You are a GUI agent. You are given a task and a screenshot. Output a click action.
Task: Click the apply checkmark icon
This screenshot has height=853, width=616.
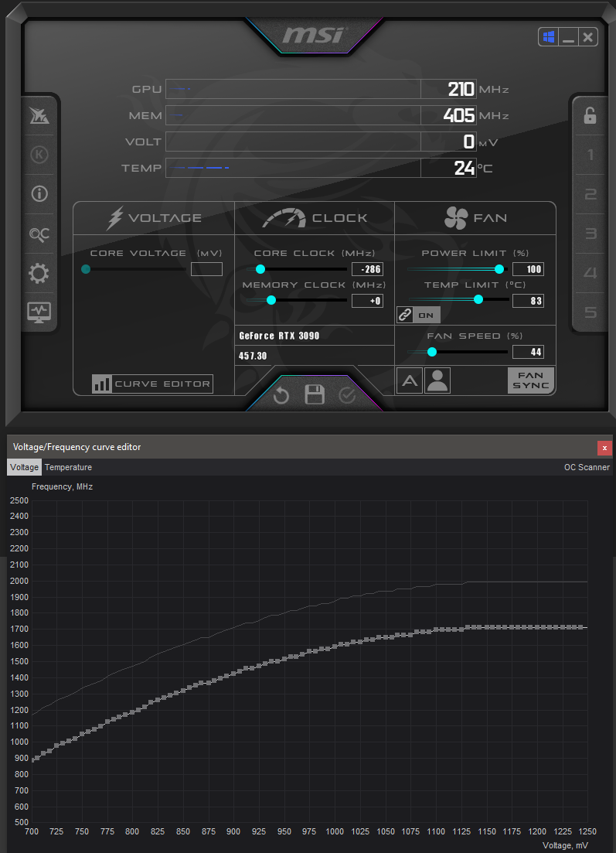tap(347, 395)
